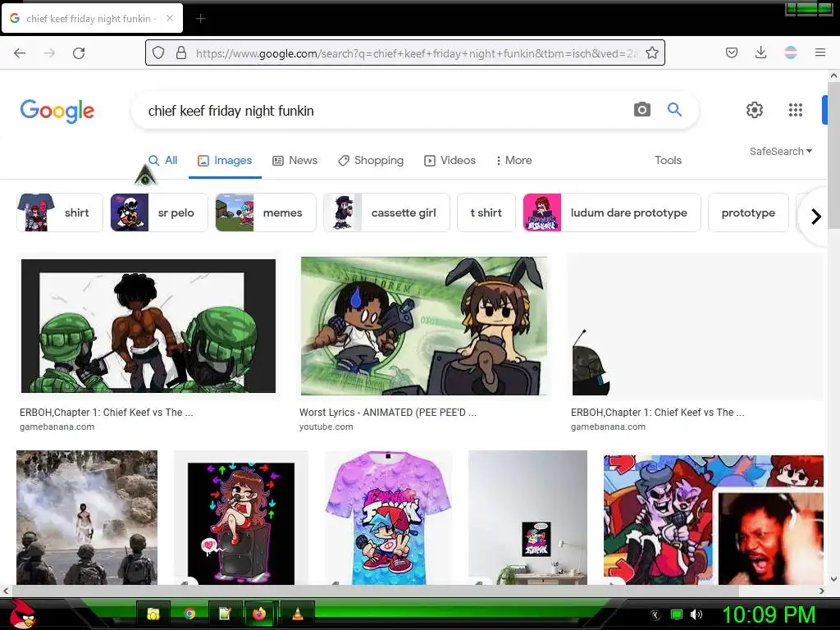Open the network monitor tray icon
The height and width of the screenshot is (630, 840).
tap(677, 614)
